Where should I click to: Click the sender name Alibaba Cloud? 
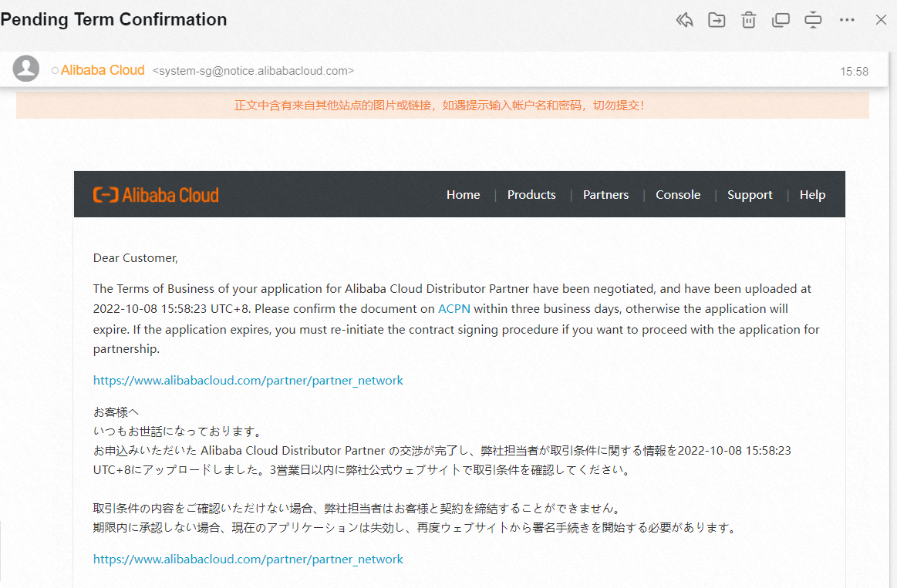103,70
